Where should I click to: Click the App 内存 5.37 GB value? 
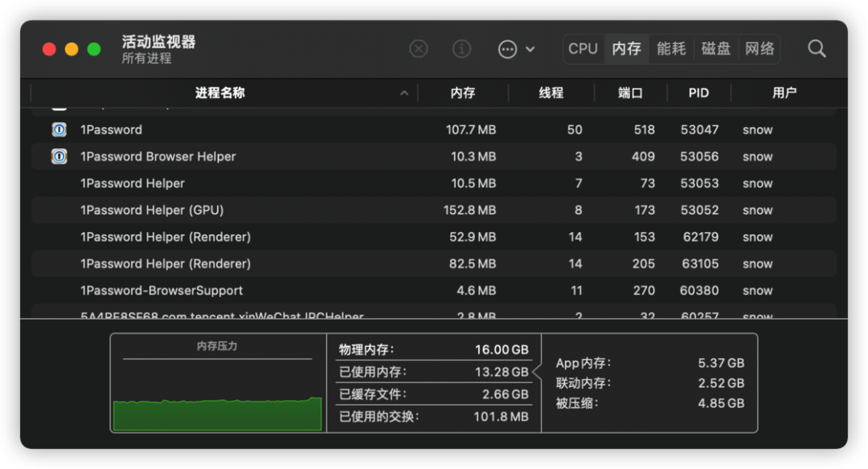(721, 363)
